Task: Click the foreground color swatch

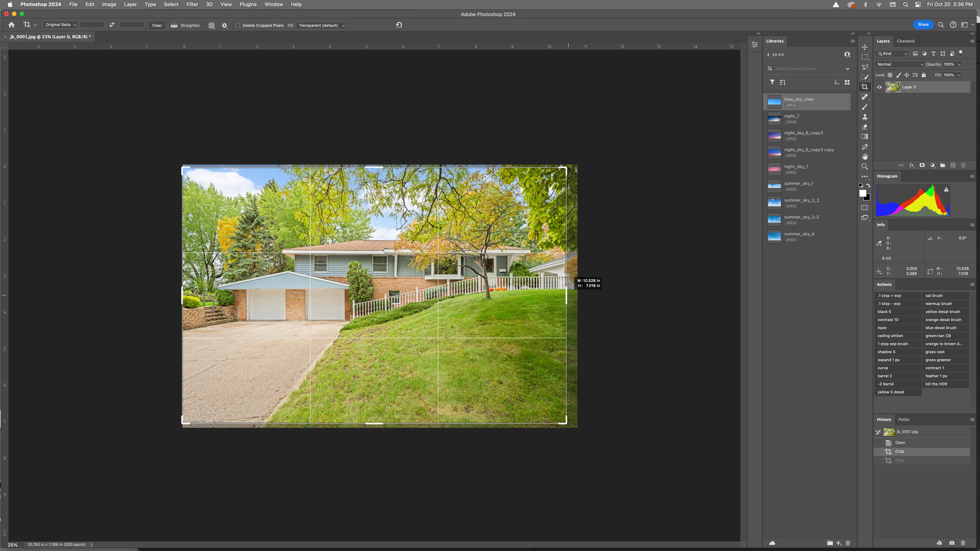Action: point(862,194)
